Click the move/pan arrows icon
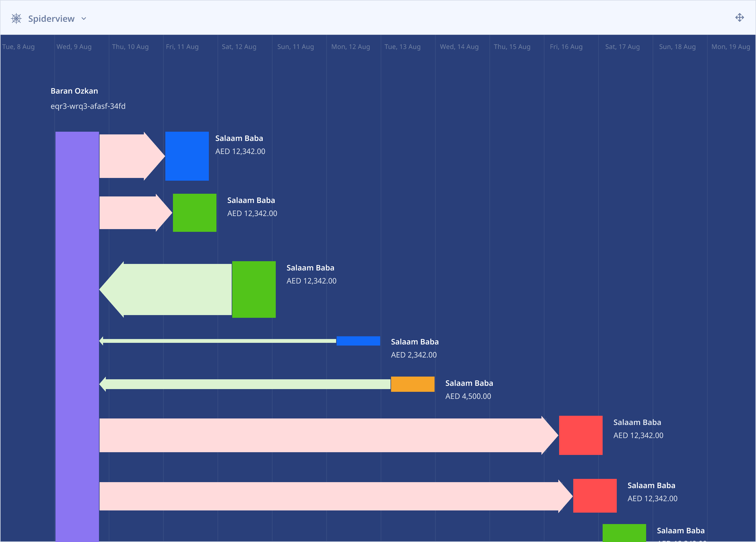 [739, 18]
